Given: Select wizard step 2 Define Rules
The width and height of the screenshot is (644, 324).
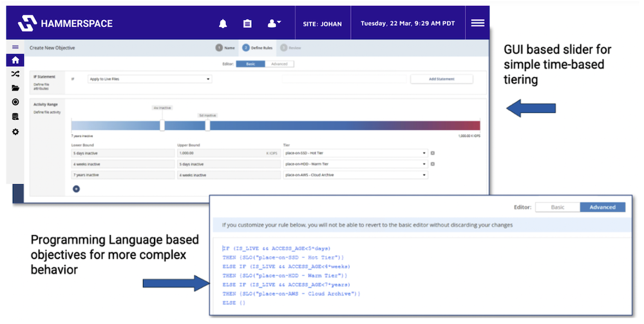Looking at the screenshot, I should click(x=257, y=48).
